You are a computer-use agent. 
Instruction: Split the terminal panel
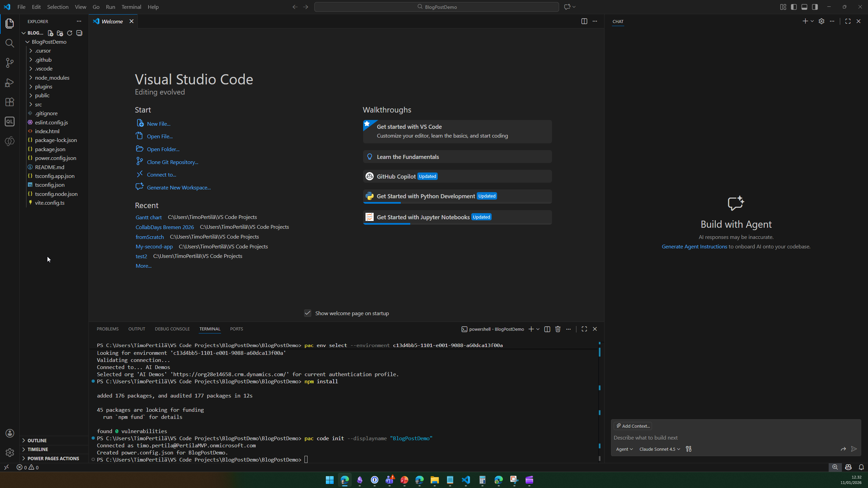547,329
